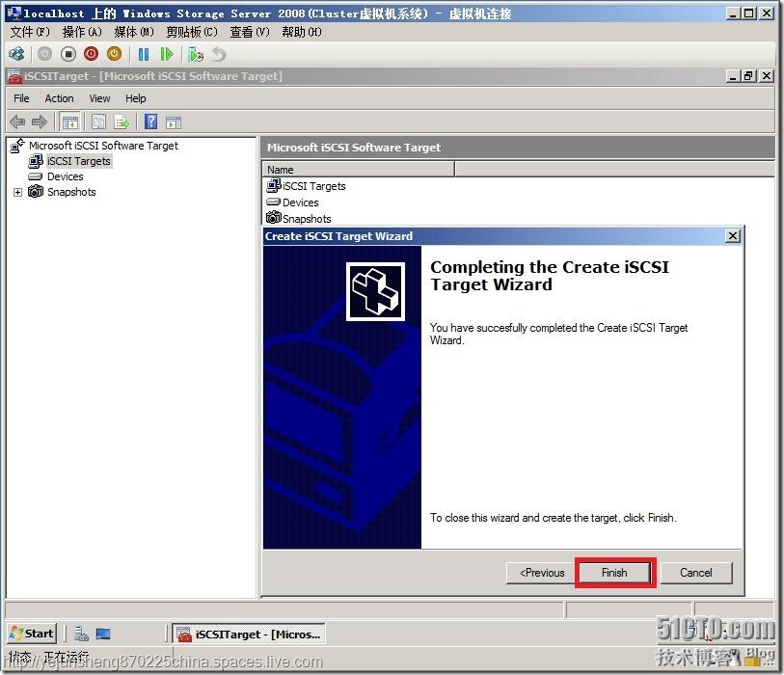Open the Help menu in iSCSITarget
This screenshot has height=675, width=784.
pos(136,98)
